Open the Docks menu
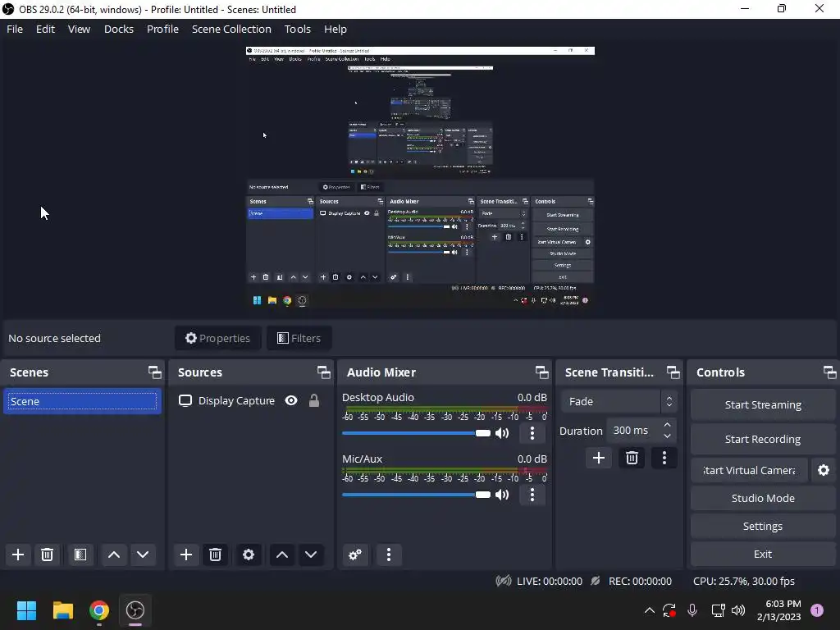The image size is (840, 630). click(118, 29)
